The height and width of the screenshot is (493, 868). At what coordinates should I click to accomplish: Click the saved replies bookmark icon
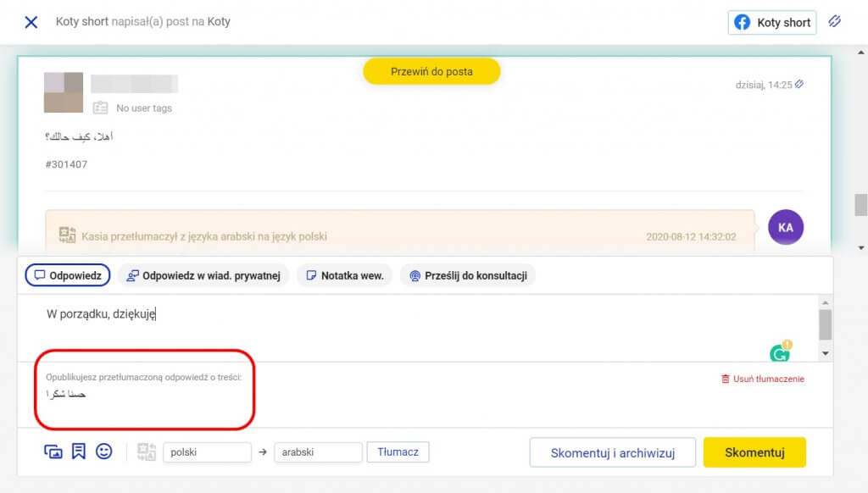[x=79, y=451]
